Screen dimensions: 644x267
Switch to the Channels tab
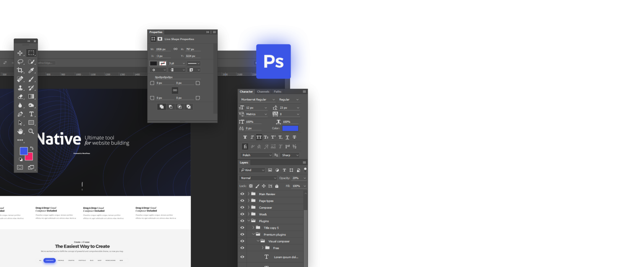click(263, 92)
